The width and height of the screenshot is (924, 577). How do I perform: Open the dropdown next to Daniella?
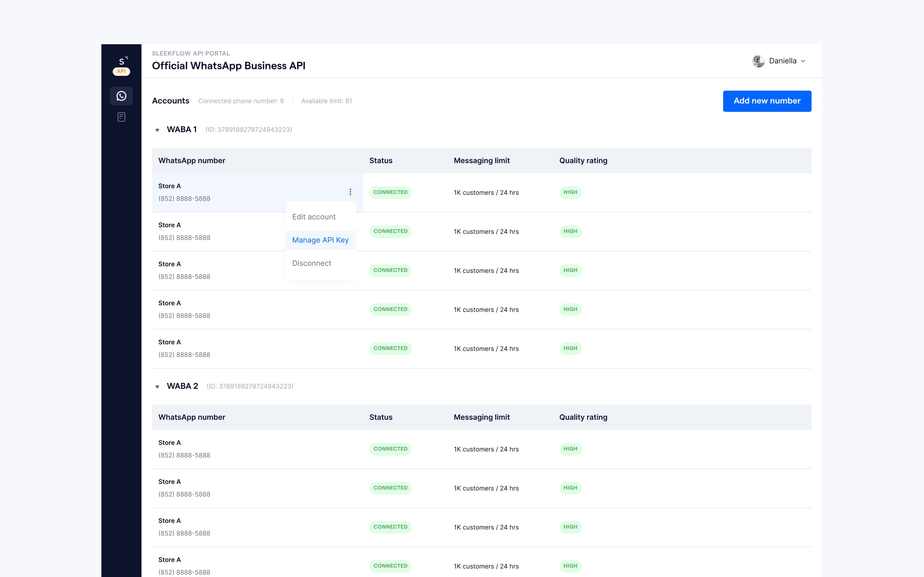803,61
